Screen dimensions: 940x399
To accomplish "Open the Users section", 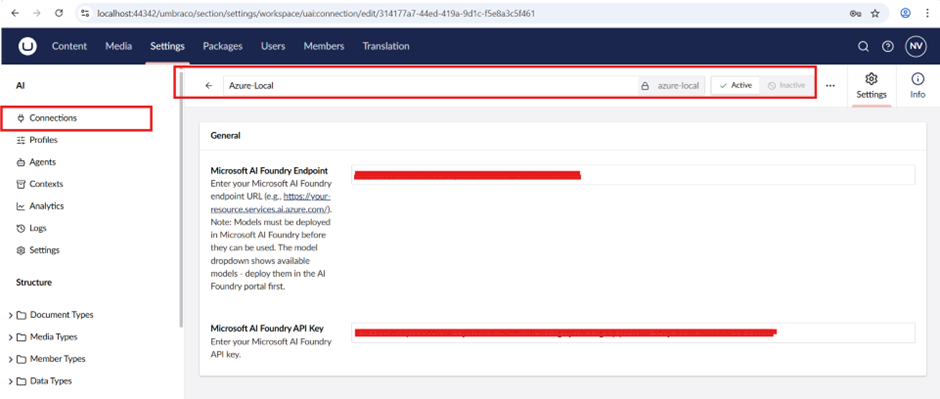I will click(x=273, y=46).
